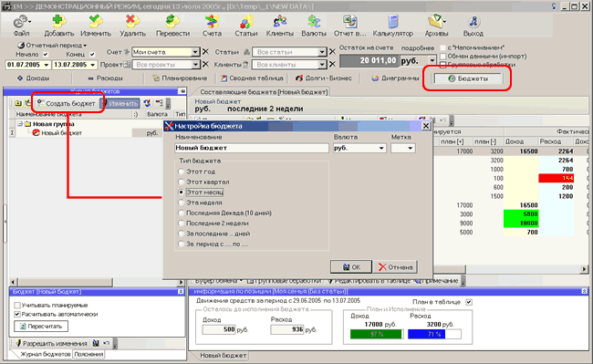The height and width of the screenshot is (364, 593).
Task: Switch to the Расходы tab
Action: [105, 78]
